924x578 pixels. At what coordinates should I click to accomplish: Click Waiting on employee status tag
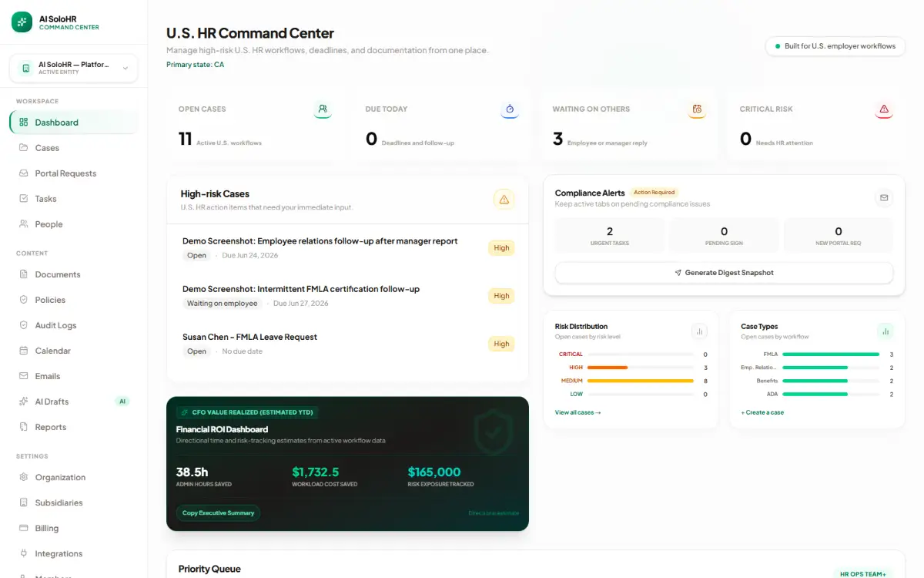coord(223,304)
